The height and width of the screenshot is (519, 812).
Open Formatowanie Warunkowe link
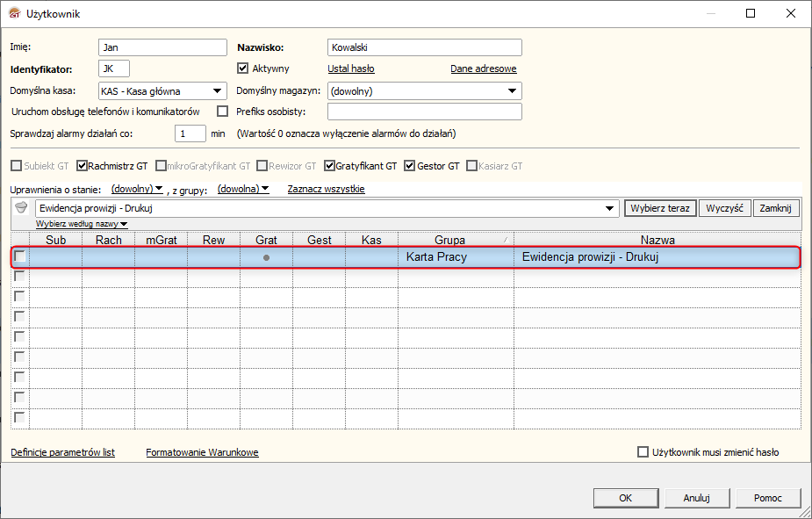point(202,452)
